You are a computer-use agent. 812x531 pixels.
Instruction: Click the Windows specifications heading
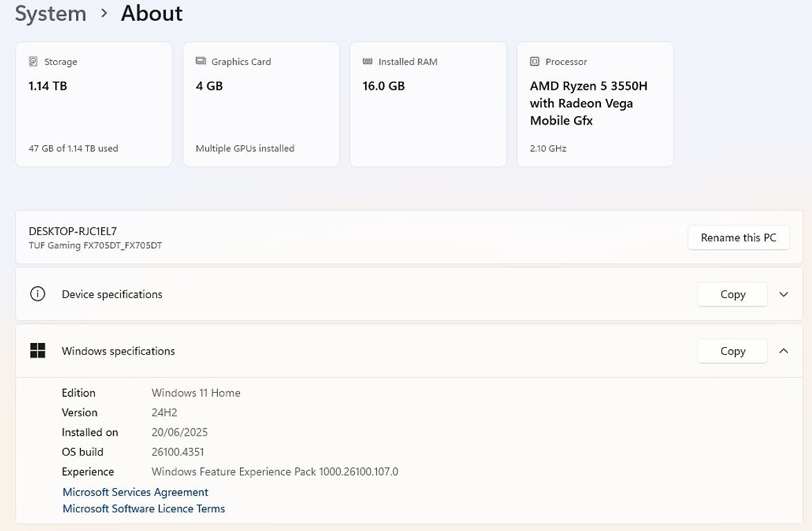pos(118,351)
